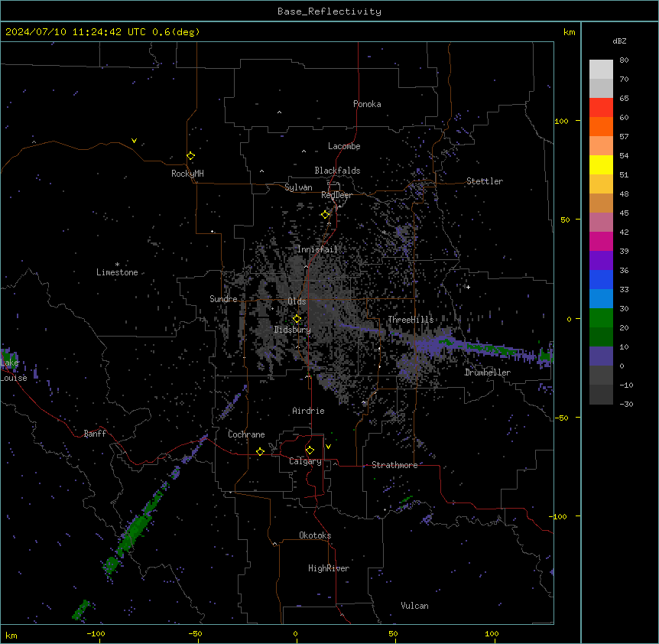Click the -100 tick on the bottom axis
The image size is (659, 644).
[96, 633]
